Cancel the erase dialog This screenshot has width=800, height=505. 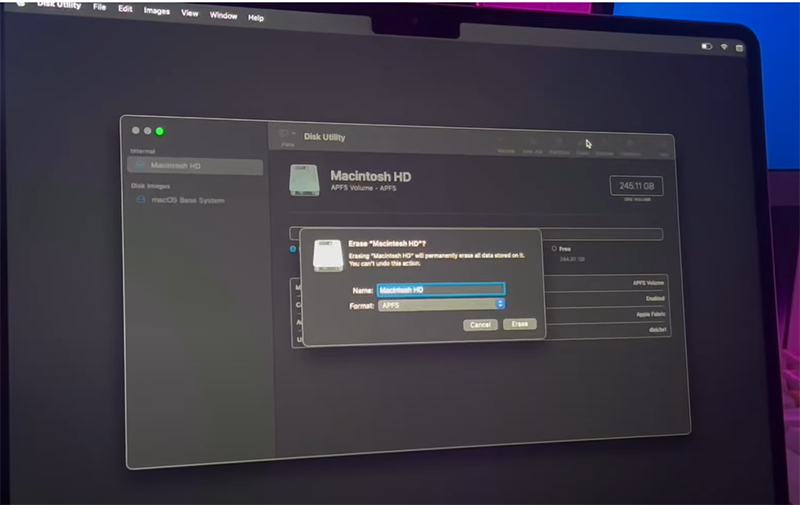tap(480, 325)
